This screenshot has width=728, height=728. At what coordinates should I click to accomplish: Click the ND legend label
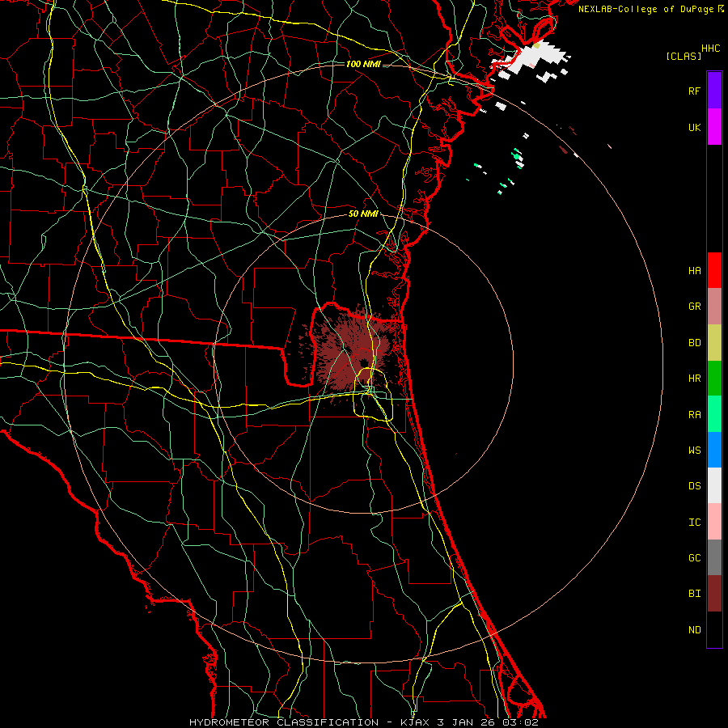pyautogui.click(x=694, y=630)
